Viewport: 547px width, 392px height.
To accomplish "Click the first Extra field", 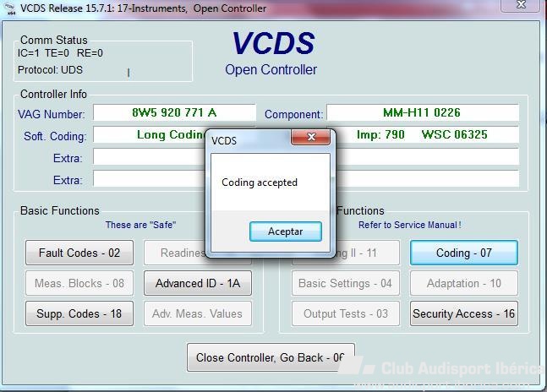I will pos(150,157).
